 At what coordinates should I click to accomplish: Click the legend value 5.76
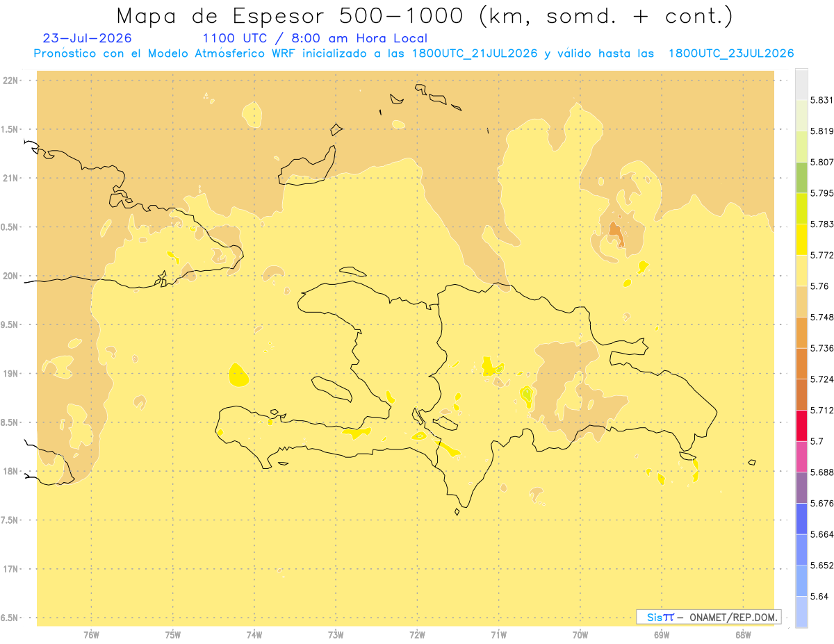[819, 286]
